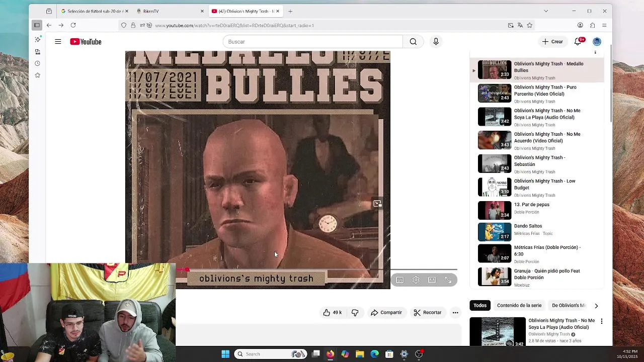Select the Todos filter chip

point(480,306)
